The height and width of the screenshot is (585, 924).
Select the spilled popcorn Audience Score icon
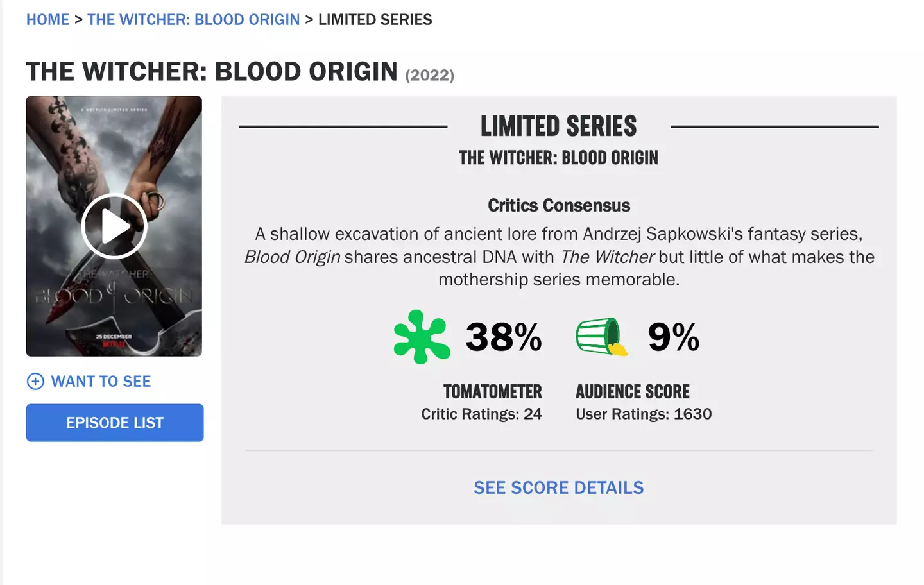pos(601,336)
